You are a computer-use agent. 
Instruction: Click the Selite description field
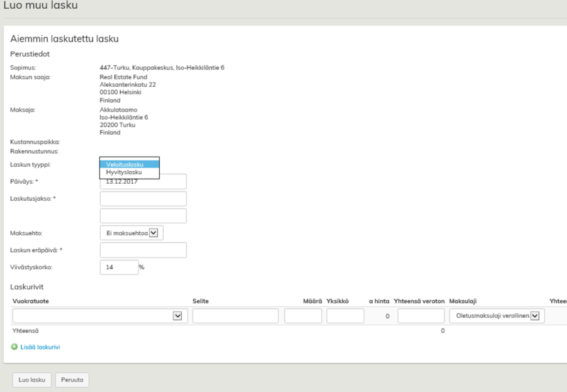click(235, 316)
